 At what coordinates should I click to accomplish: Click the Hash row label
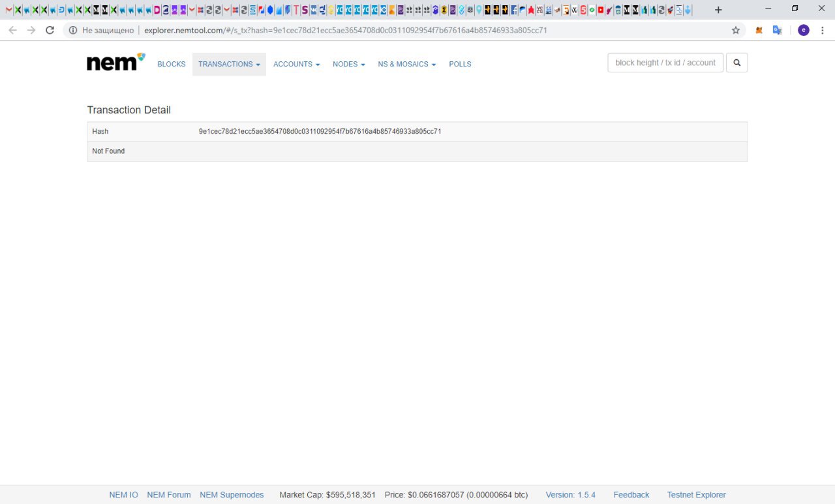(100, 132)
